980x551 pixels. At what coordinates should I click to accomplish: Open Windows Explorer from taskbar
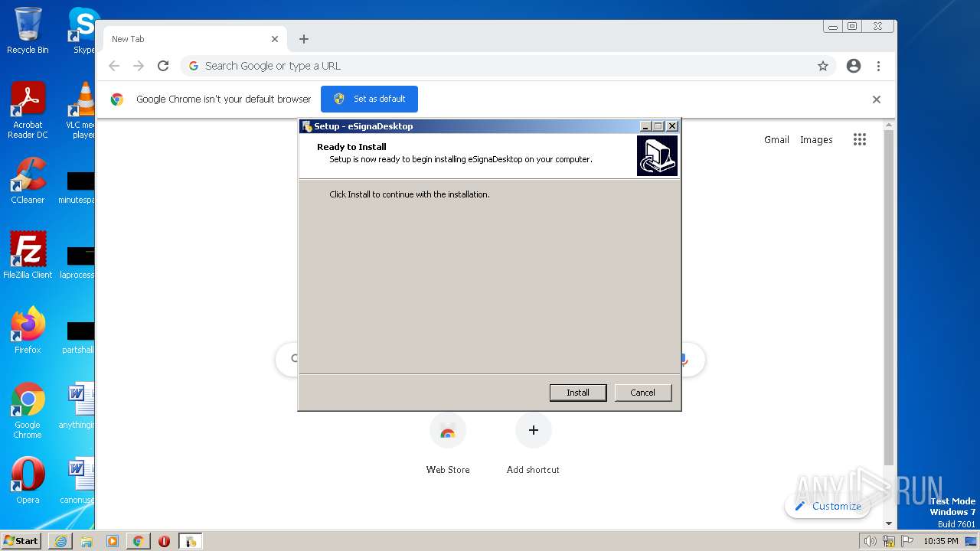pos(87,541)
